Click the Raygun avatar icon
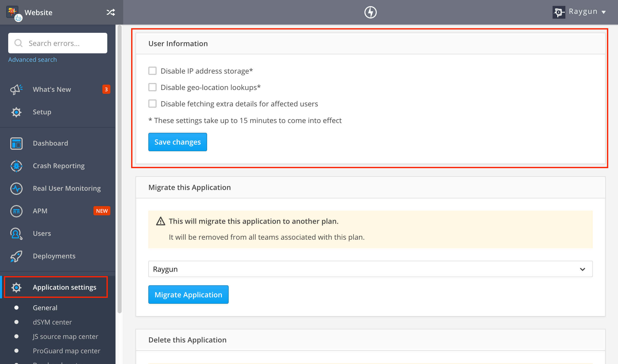Viewport: 618px width, 364px height. click(559, 12)
